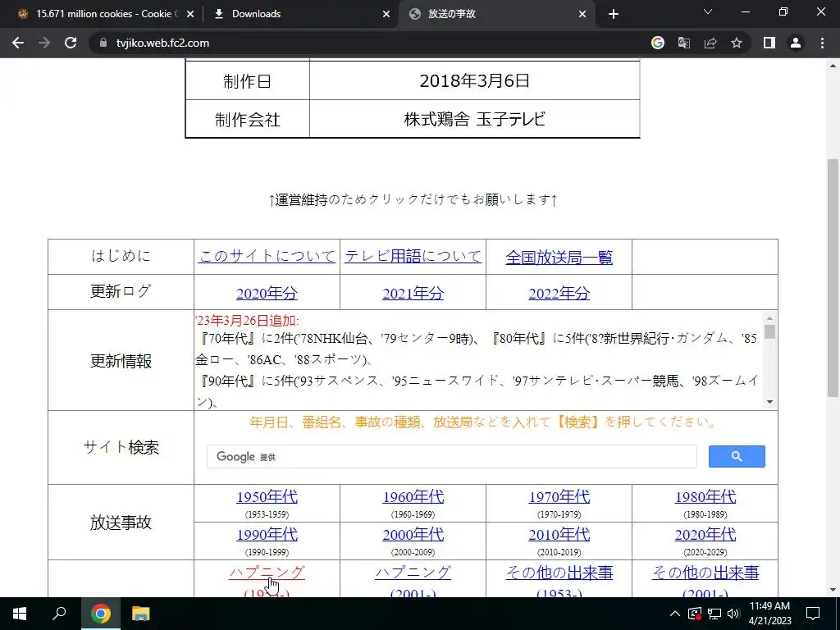The height and width of the screenshot is (630, 840).
Task: Open 全国放送局一覧 link
Action: (x=559, y=257)
